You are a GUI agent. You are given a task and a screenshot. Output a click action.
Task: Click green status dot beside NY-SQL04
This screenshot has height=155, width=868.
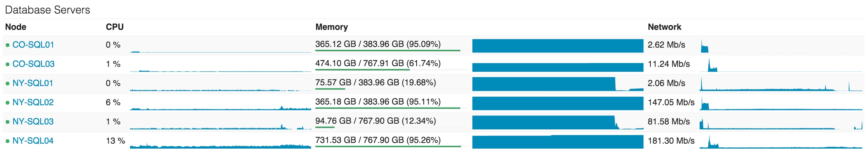coord(8,141)
